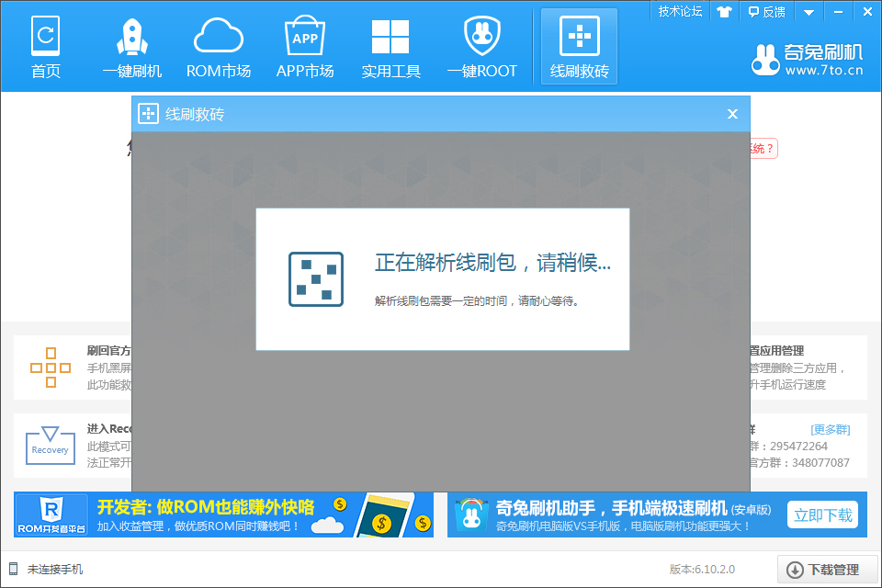Viewport: 882px width, 588px height.
Task: Select the 实用工具 tools tab
Action: pos(391,47)
